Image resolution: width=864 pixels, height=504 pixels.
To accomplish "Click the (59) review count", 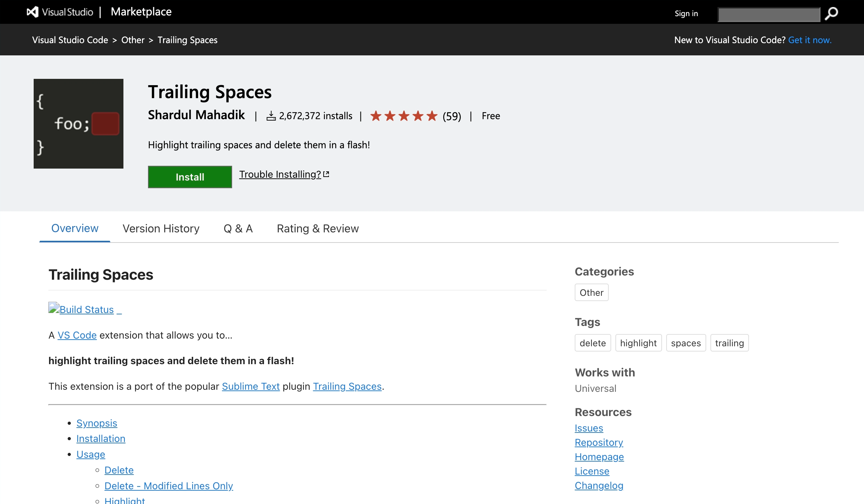I will (452, 116).
